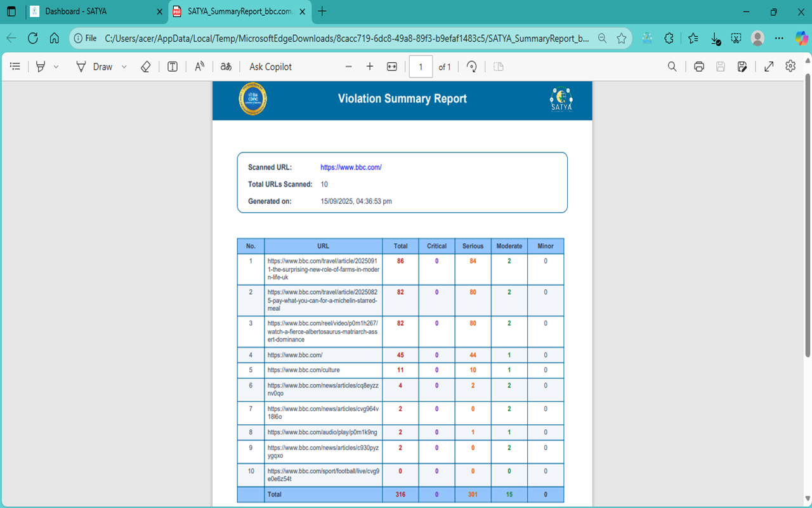Rotate the PDF page
812x508 pixels.
[x=471, y=67]
